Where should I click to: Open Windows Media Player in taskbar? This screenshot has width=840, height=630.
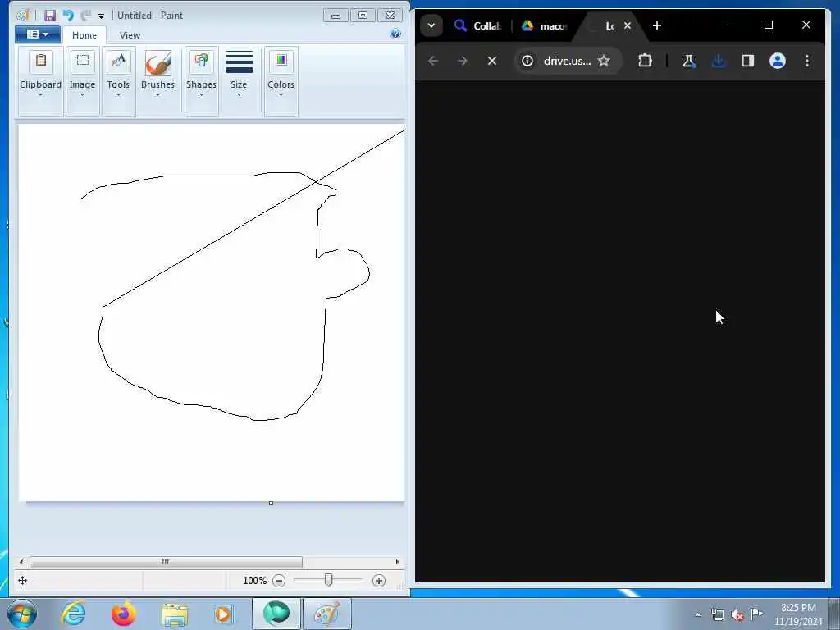coord(223,614)
